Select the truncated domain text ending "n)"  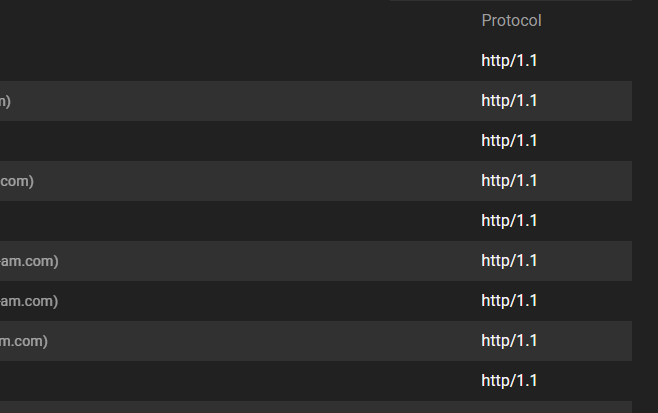tap(5, 101)
